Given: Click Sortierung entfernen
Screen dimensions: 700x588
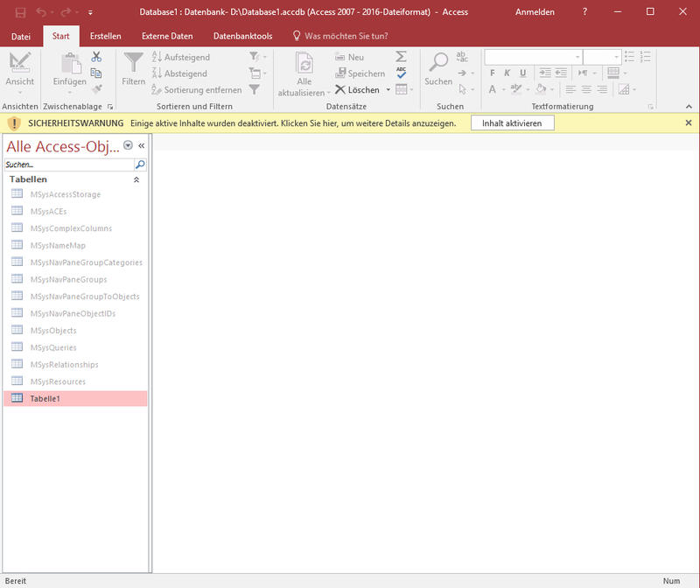Looking at the screenshot, I should coord(197,90).
